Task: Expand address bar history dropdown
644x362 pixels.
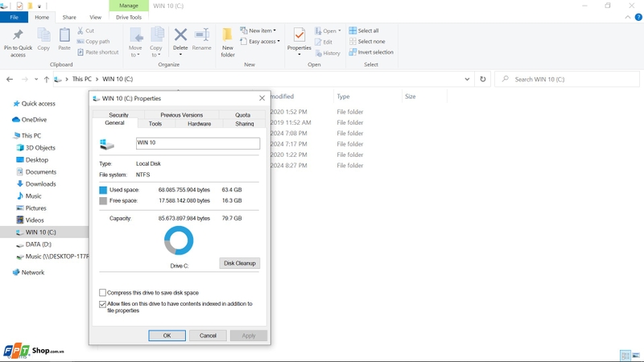Action: [467, 79]
